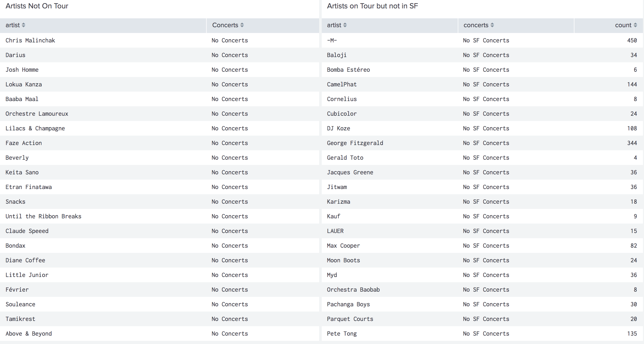Click Baaba Maal artist name
This screenshot has height=344, width=644.
[22, 99]
